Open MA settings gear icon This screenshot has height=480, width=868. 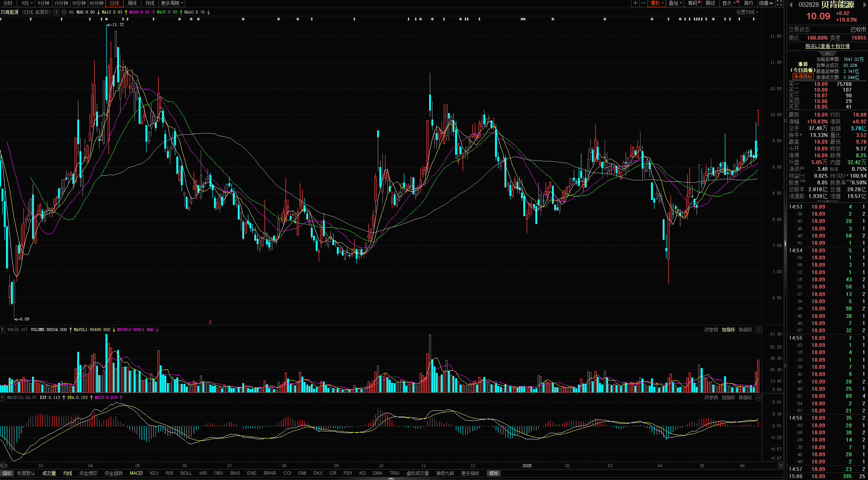(x=64, y=12)
